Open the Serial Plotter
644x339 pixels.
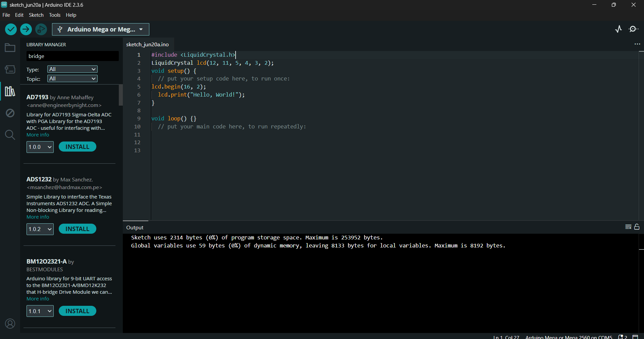[618, 29]
